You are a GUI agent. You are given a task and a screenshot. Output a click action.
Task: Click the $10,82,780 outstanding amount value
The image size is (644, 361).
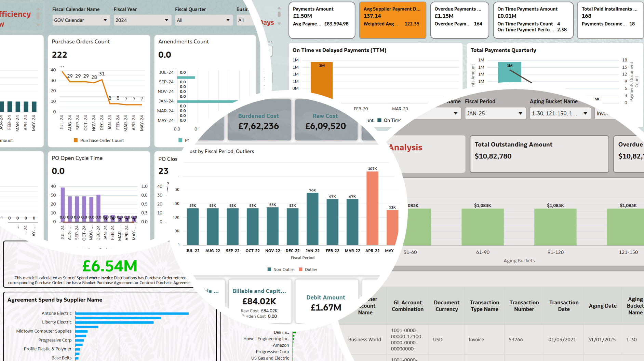[493, 156]
